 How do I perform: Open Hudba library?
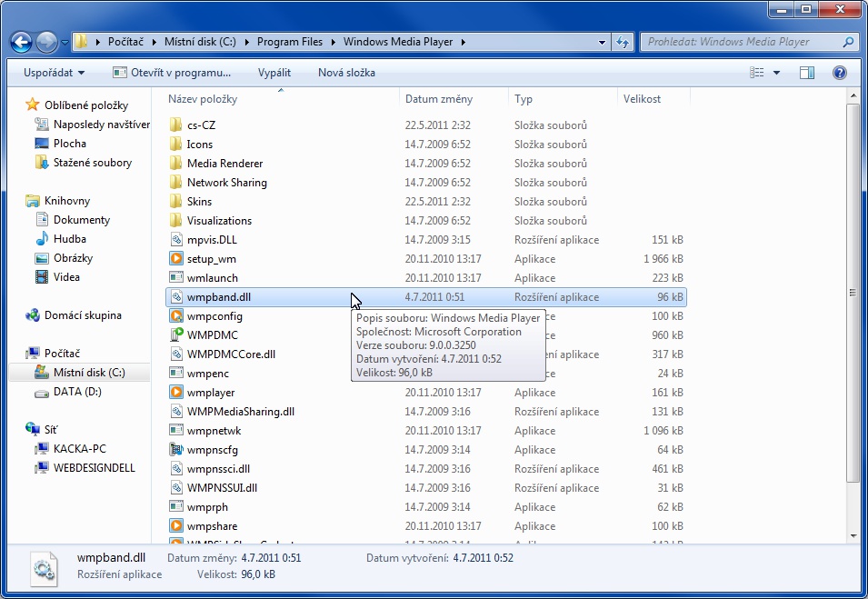pyautogui.click(x=70, y=239)
